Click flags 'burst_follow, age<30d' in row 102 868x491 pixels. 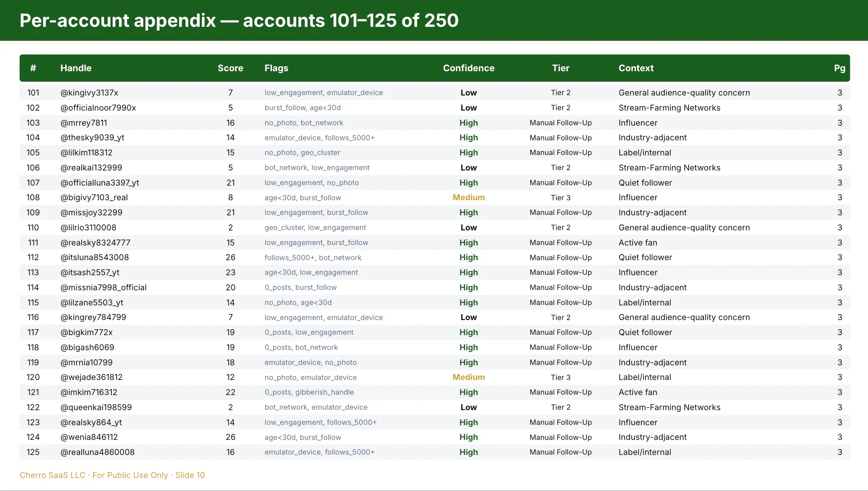click(302, 108)
